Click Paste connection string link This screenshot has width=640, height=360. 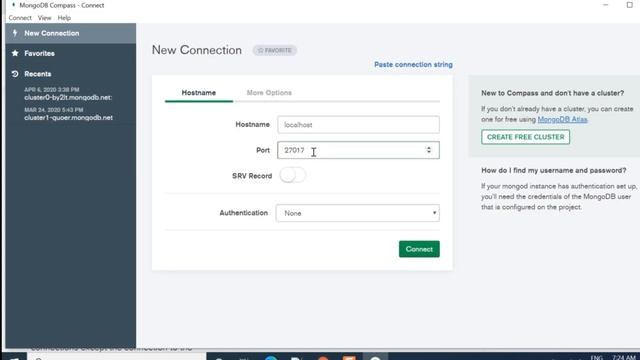coord(413,64)
